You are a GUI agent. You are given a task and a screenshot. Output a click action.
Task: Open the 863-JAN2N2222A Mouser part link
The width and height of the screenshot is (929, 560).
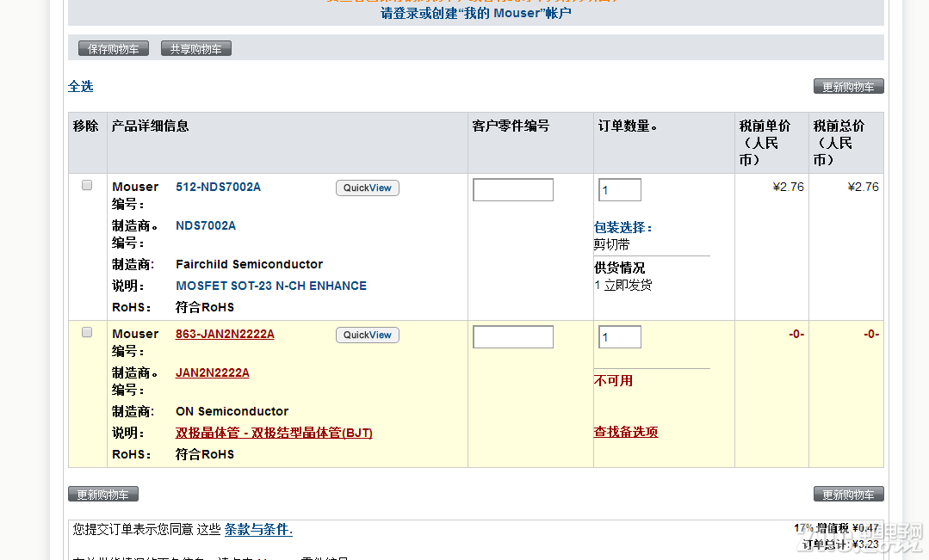[225, 334]
